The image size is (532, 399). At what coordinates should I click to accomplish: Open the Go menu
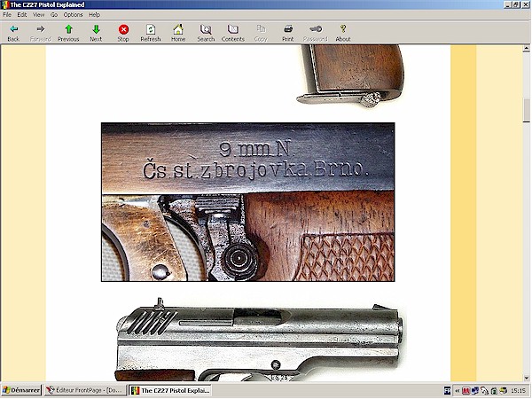(54, 14)
